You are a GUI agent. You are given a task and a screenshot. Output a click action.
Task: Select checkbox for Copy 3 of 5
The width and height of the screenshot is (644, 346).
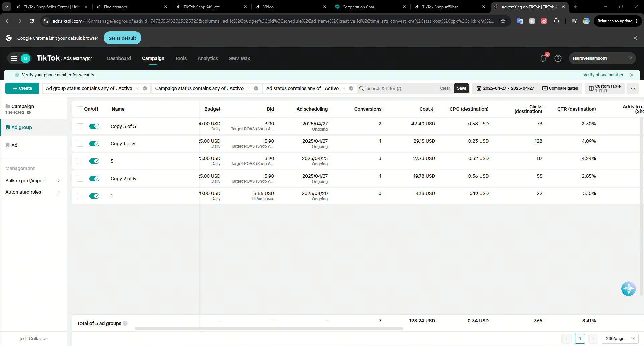pos(80,126)
